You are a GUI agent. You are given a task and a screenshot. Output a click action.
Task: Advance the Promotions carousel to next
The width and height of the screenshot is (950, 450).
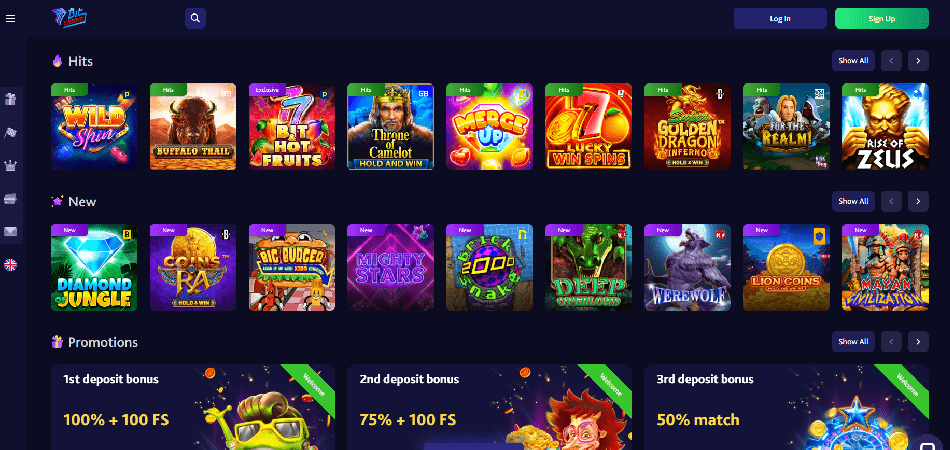coord(918,342)
